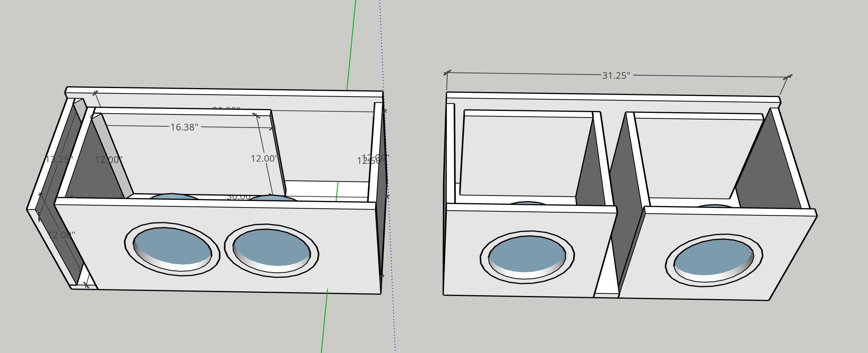Select the 31.25" width dimension label
The height and width of the screenshot is (353, 868).
coord(616,76)
